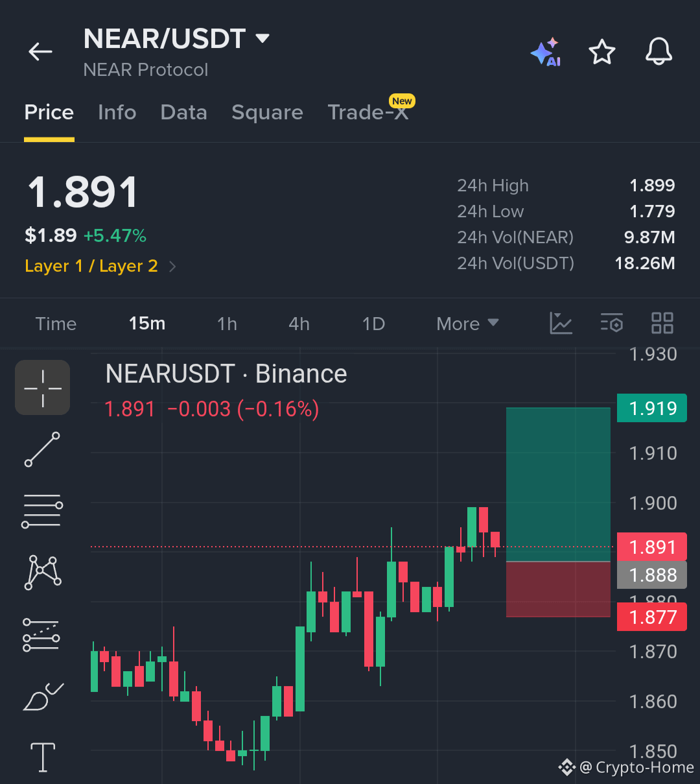Click the NEAR Protocol subtitle
700x784 pixels.
(146, 70)
